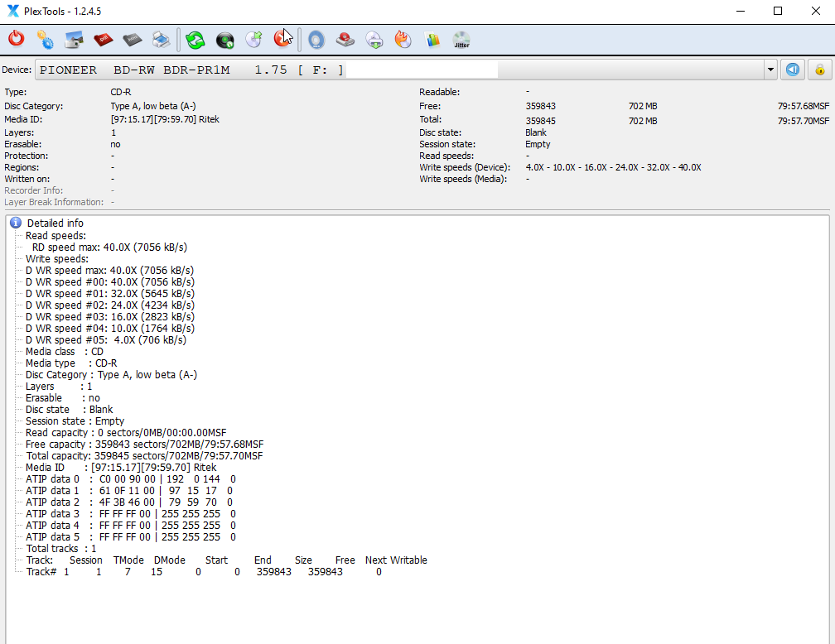Select the 'ATIP data 4' row
The height and width of the screenshot is (644, 835).
pyautogui.click(x=131, y=526)
